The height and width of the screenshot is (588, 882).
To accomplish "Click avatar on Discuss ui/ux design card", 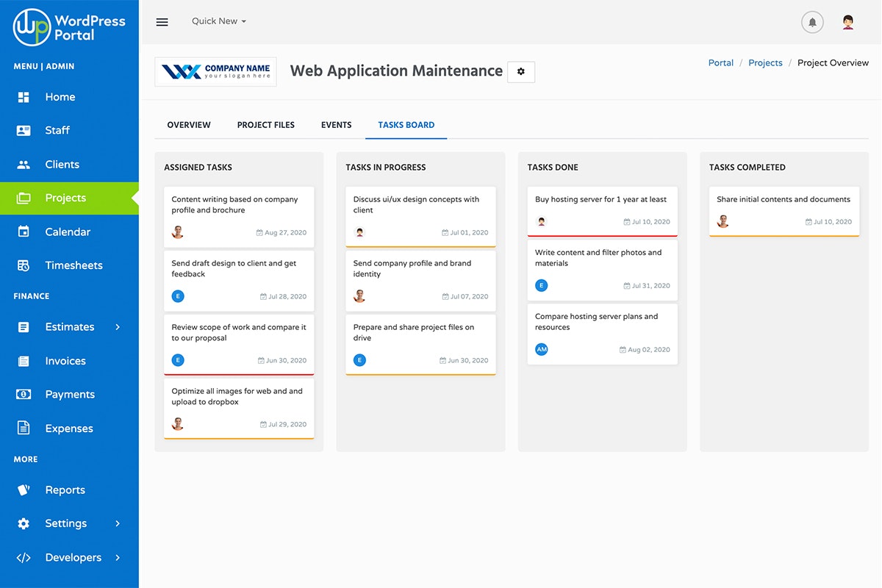I will tap(359, 232).
